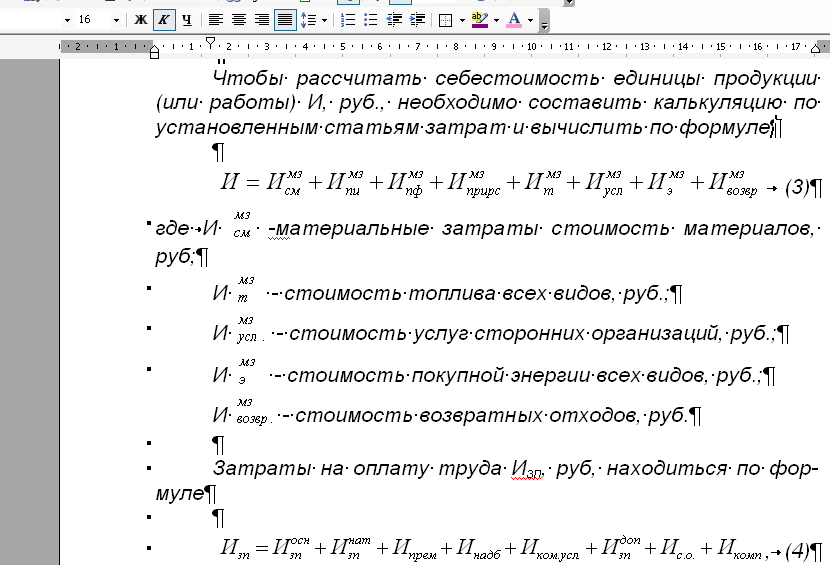Decrease paragraph indent
830x565 pixels.
(394, 20)
